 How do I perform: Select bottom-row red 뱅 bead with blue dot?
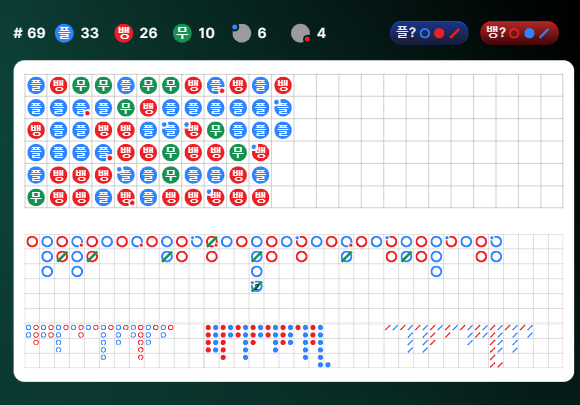pos(216,197)
